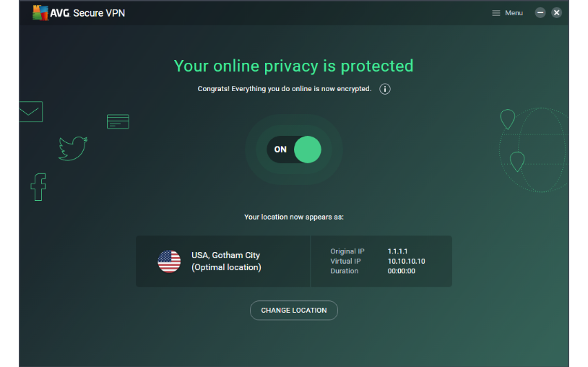
Task: Click the Virtual IP value 10.10.10.10
Action: click(x=406, y=262)
